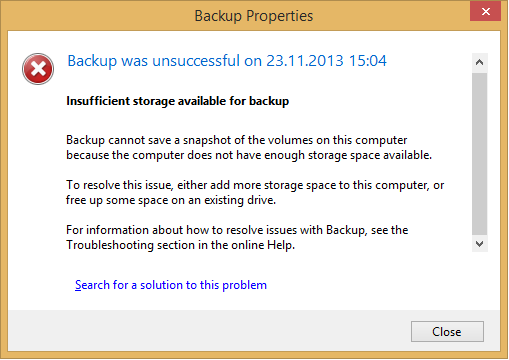Click the scrollbar down arrow
This screenshot has width=509, height=360.
point(480,244)
